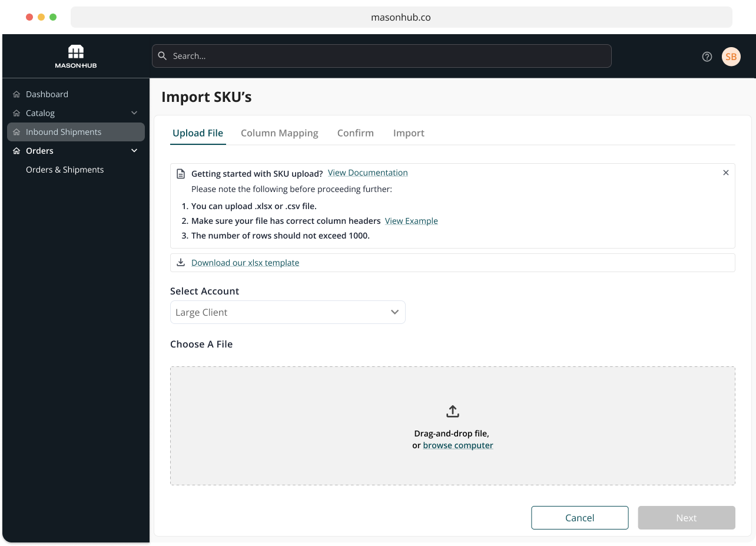This screenshot has width=756, height=546.
Task: Collapse the Orders sidebar section
Action: [x=134, y=150]
